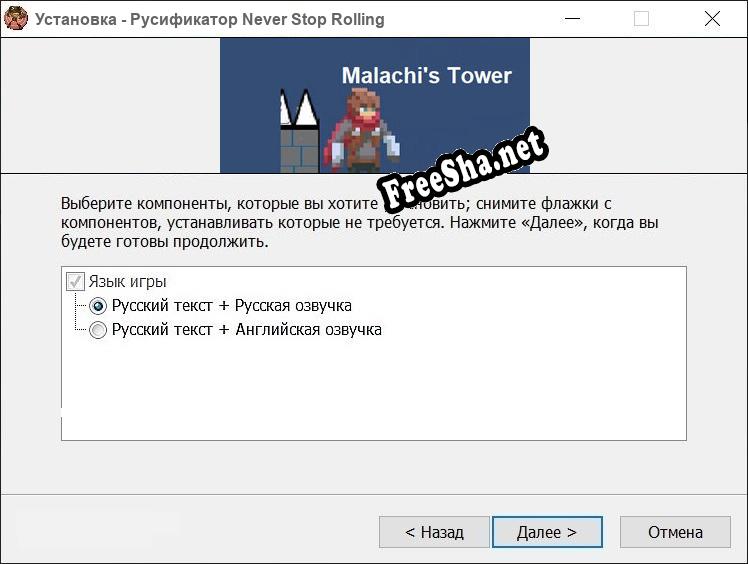Click the disabled maximize window button

[641, 19]
